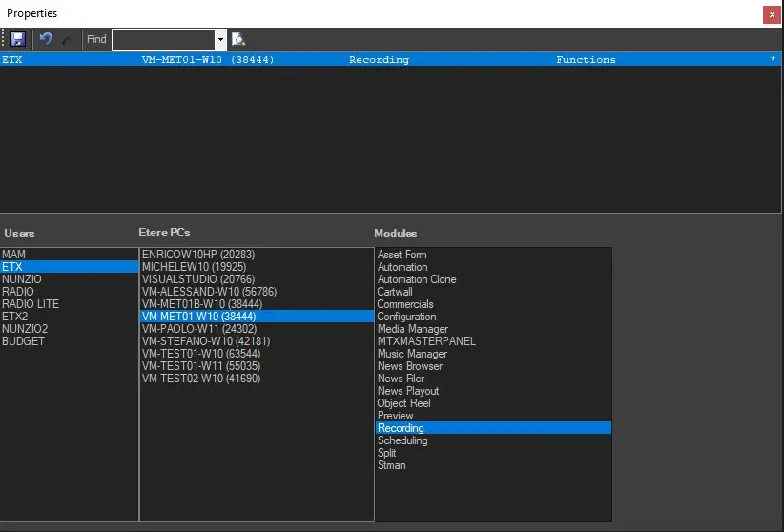Select ENRICOW10HP (20283) PC
The image size is (784, 532).
[197, 255]
